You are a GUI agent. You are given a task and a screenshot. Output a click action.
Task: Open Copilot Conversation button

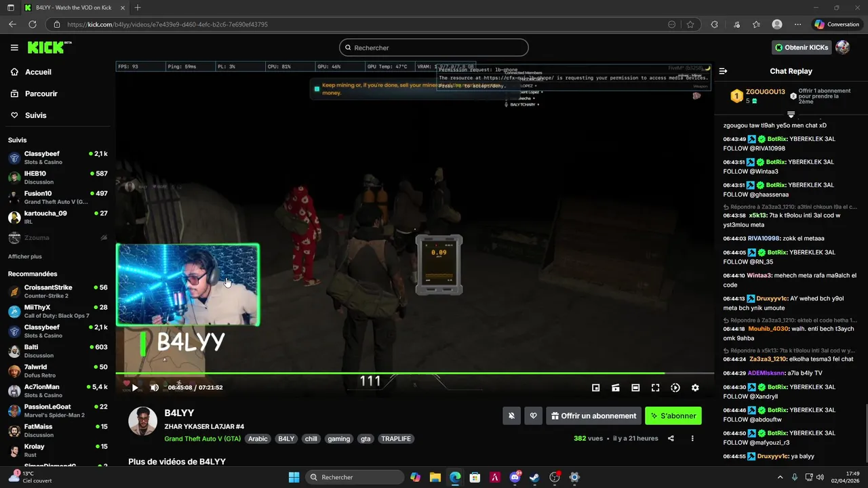tap(837, 24)
